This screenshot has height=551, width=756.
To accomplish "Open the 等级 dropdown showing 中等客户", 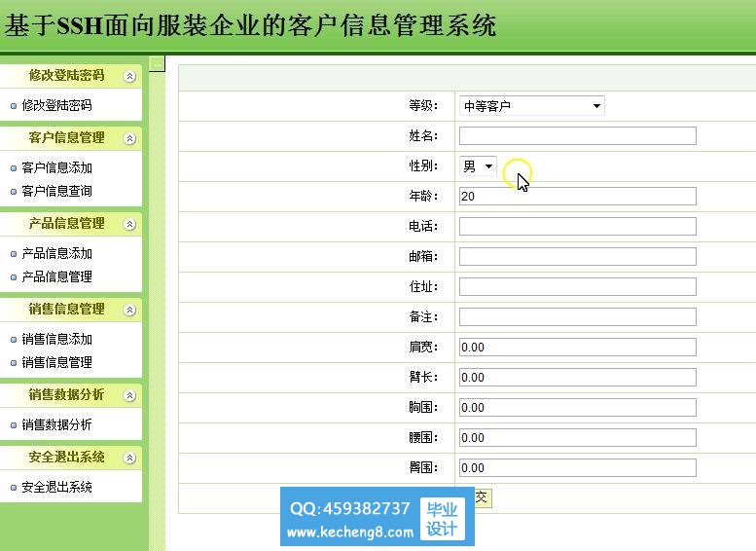I will [532, 106].
